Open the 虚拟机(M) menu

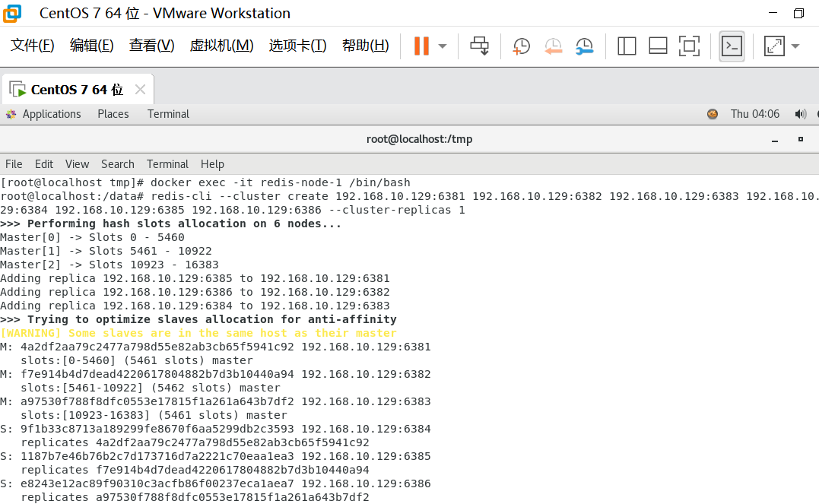221,46
